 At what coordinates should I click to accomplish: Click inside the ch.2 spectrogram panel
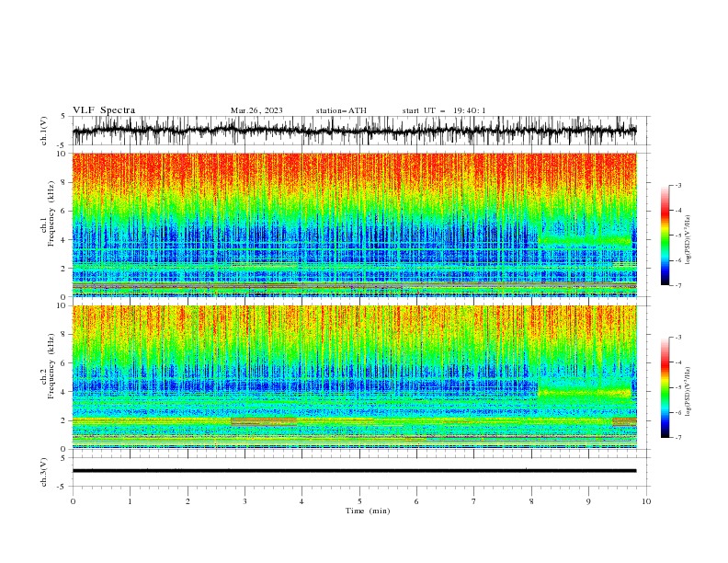pyautogui.click(x=354, y=377)
